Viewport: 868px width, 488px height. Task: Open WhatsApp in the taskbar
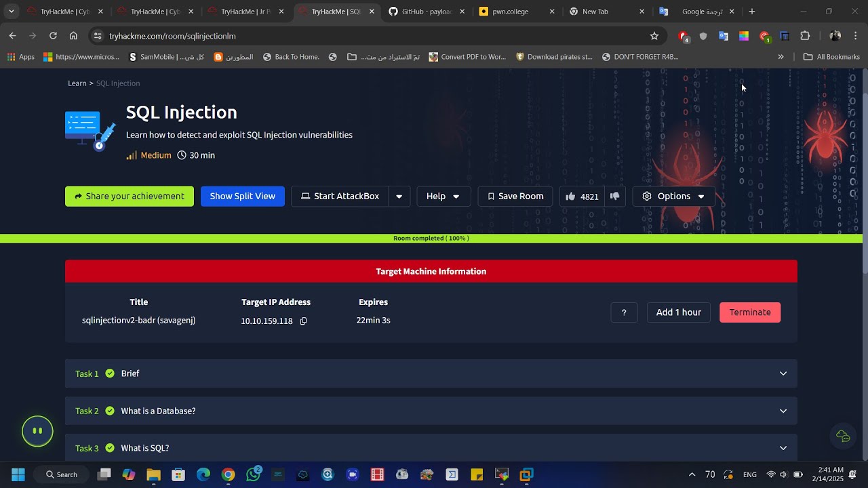254,474
